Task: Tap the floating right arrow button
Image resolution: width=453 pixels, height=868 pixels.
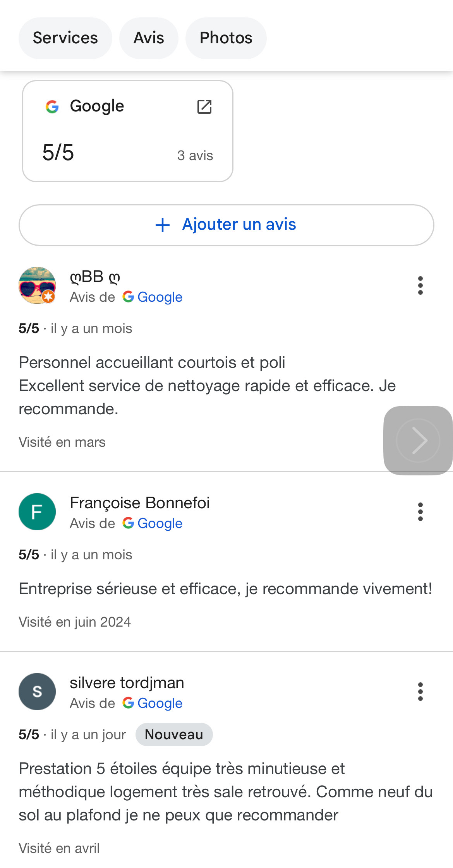Action: coord(418,440)
